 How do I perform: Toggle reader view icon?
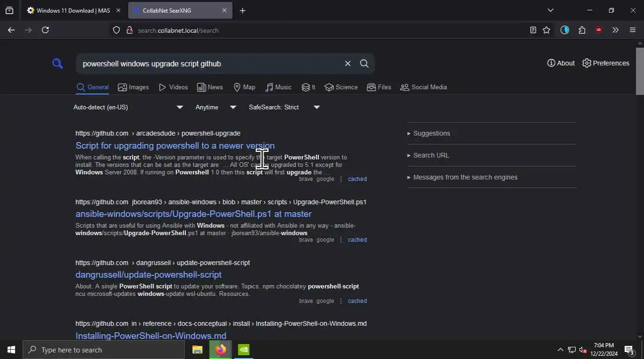tap(533, 30)
